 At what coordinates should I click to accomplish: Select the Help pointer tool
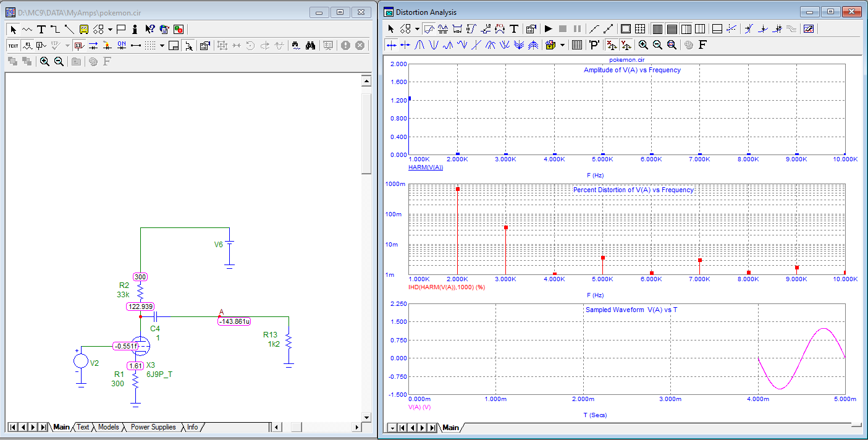150,29
